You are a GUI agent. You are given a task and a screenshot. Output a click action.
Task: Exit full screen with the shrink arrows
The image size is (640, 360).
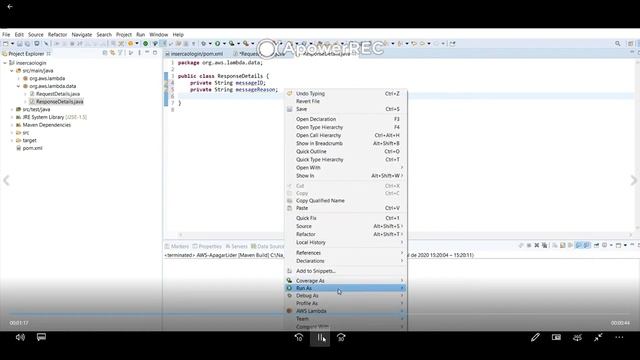pyautogui.click(x=598, y=337)
